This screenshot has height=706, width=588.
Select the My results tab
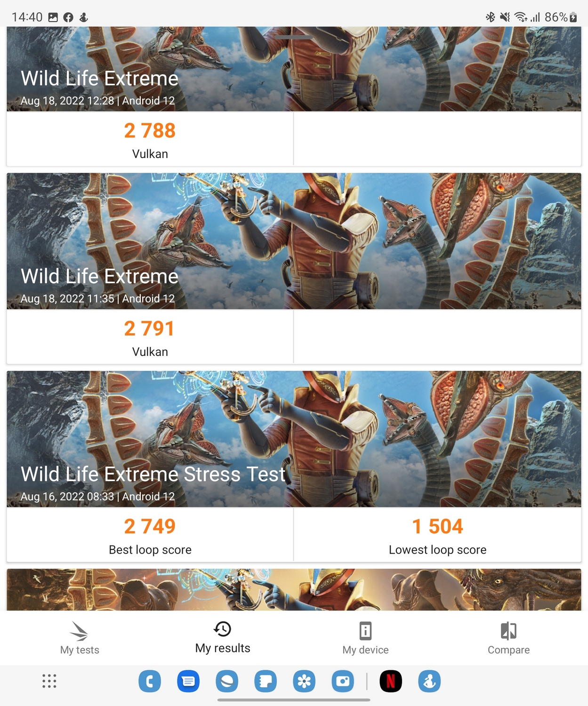(223, 638)
